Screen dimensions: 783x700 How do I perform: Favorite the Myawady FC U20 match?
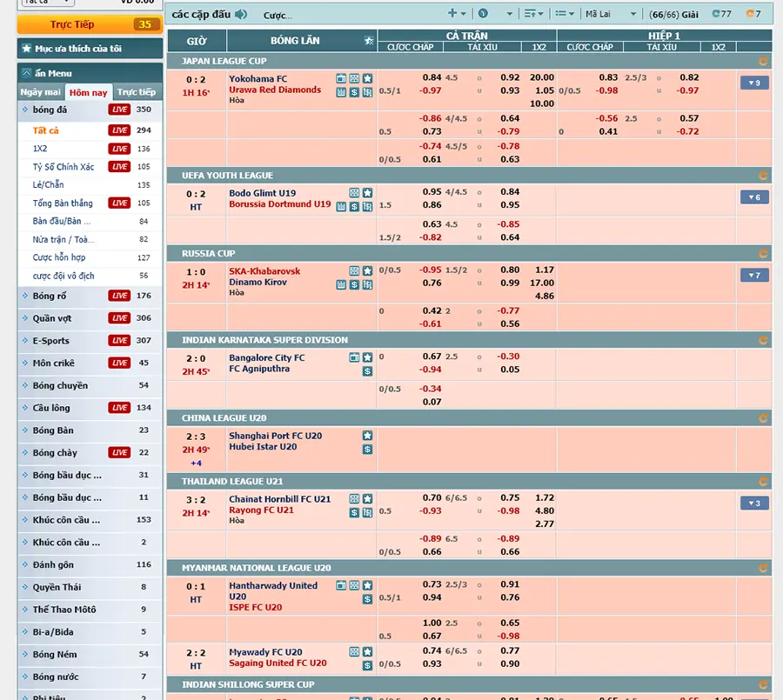click(x=367, y=651)
